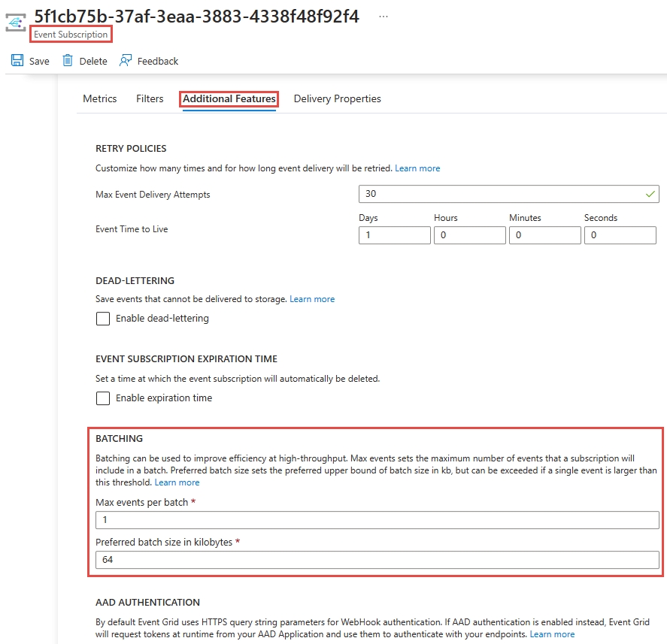
Task: Focus the Max events per batch field
Action: pyautogui.click(x=377, y=520)
